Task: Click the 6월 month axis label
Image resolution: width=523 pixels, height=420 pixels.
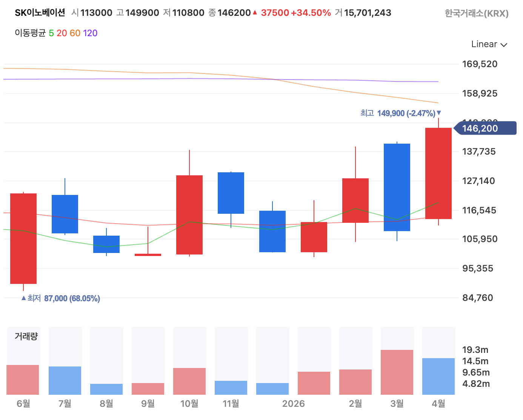Action: (x=23, y=404)
